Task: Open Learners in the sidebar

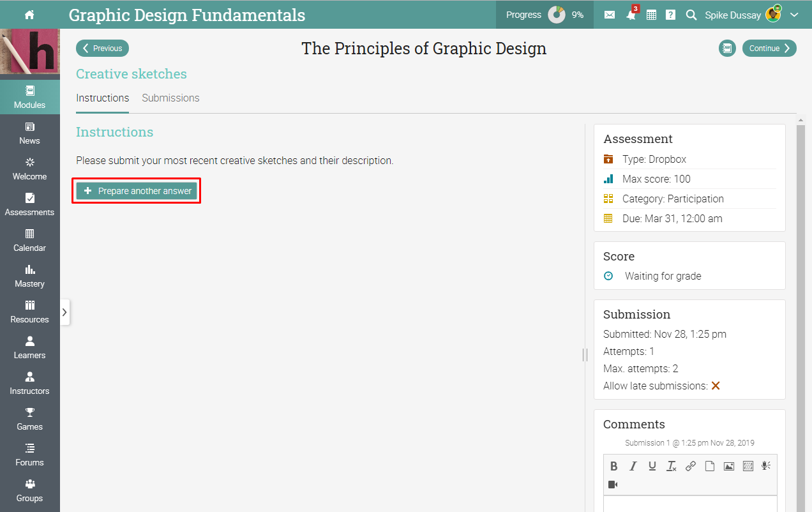Action: point(30,347)
